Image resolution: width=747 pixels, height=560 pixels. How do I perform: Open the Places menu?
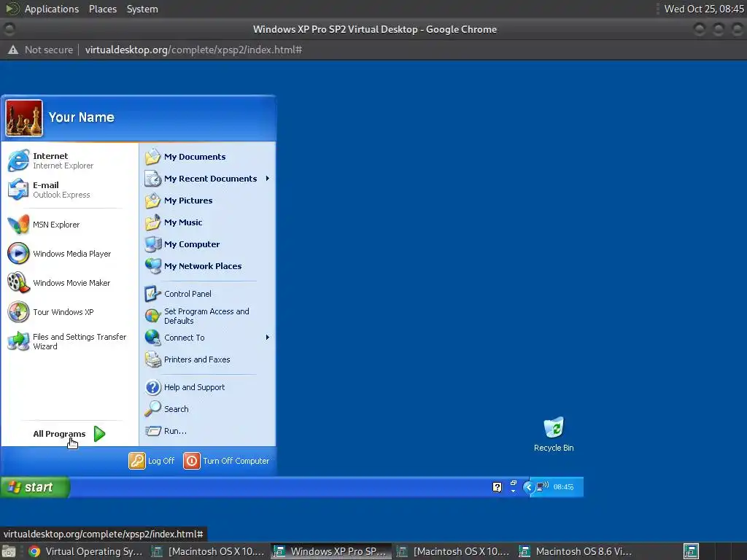[102, 9]
